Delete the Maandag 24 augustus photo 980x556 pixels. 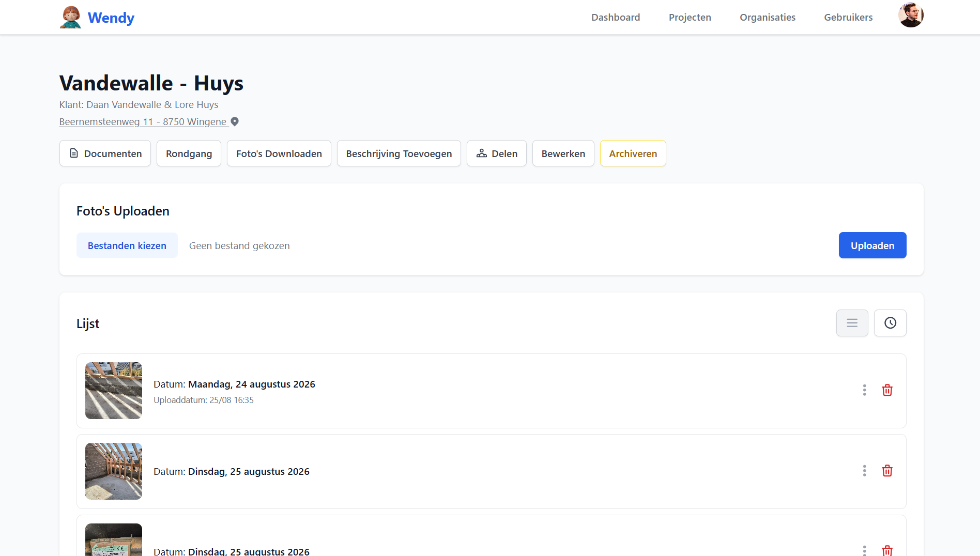(887, 390)
